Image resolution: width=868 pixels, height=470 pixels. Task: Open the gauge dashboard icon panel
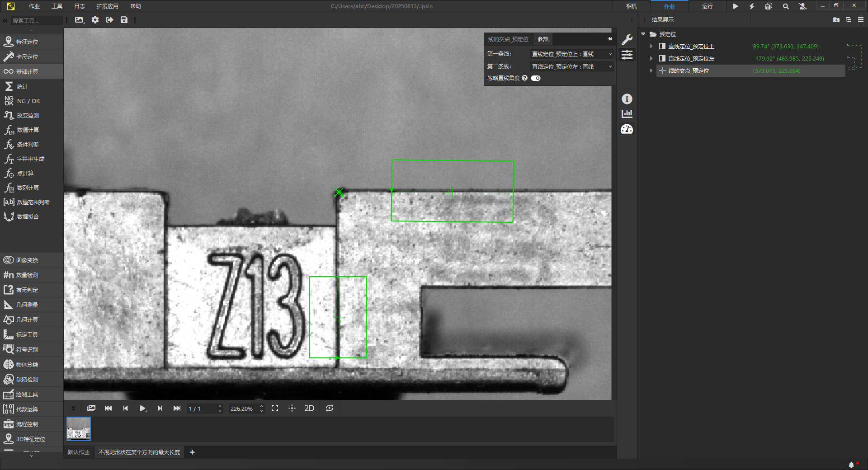tap(627, 130)
